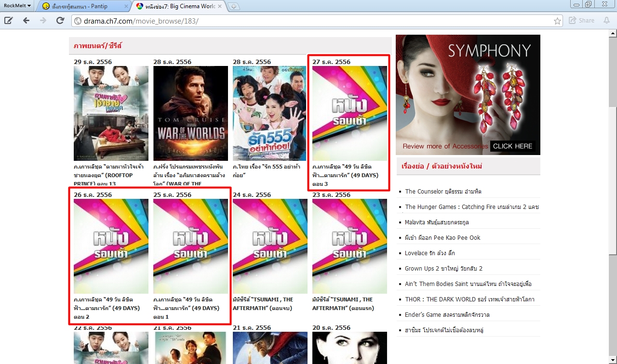Click the 29 ธ.ค. 2556 date label
Screen dimensions: 617x364
click(93, 62)
